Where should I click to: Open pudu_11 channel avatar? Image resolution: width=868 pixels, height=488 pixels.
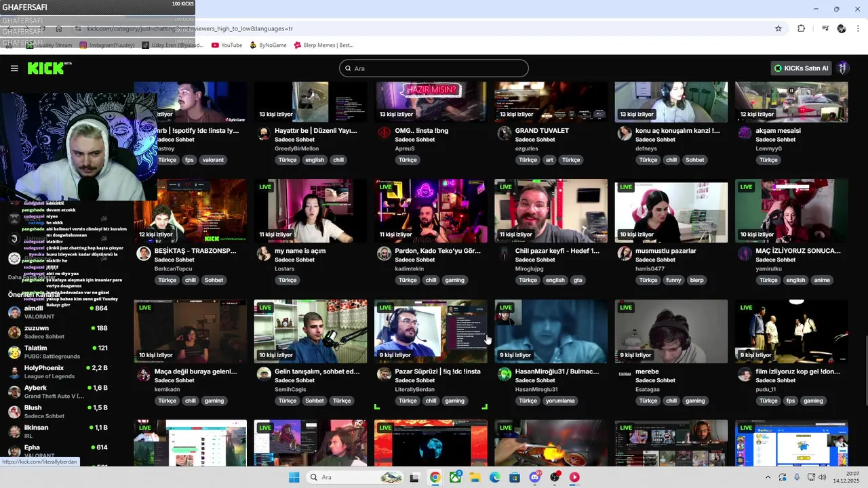click(745, 374)
